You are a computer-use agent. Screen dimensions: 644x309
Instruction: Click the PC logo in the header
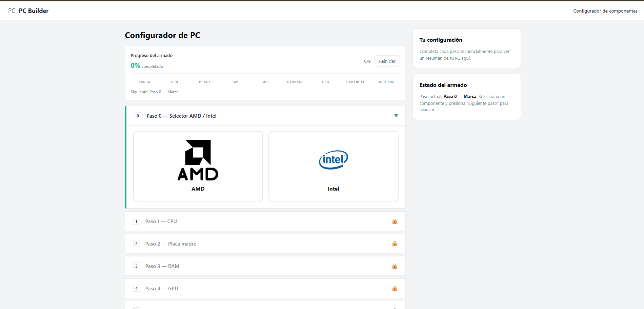pyautogui.click(x=12, y=11)
